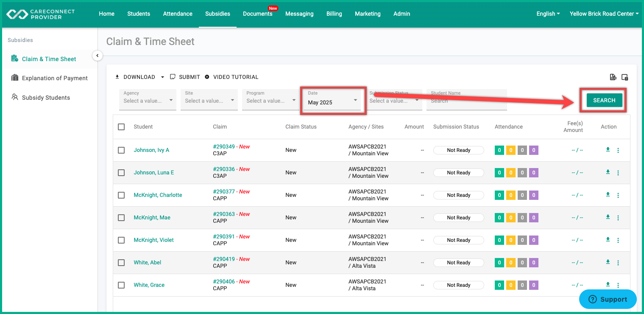Click Not Ready status for White, Grace
This screenshot has width=644, height=314.
[x=459, y=285]
